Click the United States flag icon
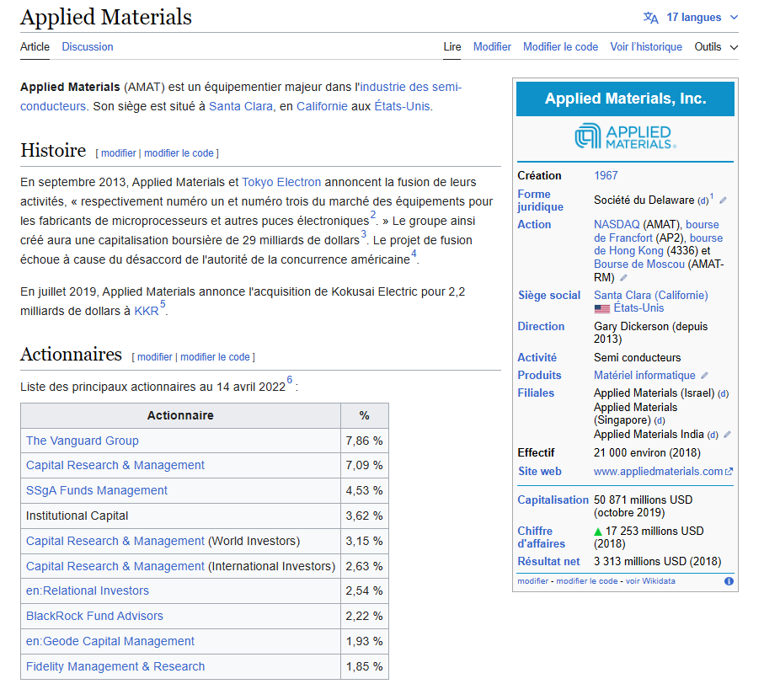This screenshot has width=764, height=700. point(601,308)
